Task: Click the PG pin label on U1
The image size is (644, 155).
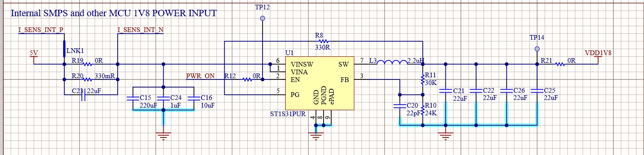Action: 295,95
